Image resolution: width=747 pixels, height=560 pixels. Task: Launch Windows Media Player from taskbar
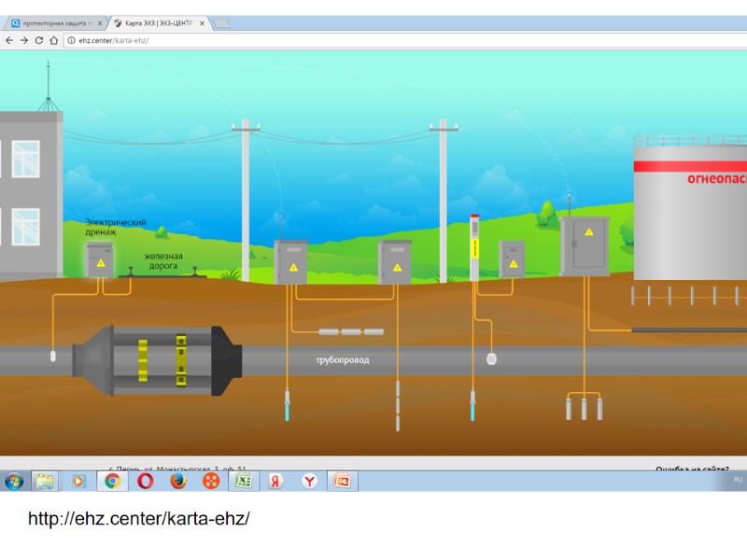tap(78, 482)
